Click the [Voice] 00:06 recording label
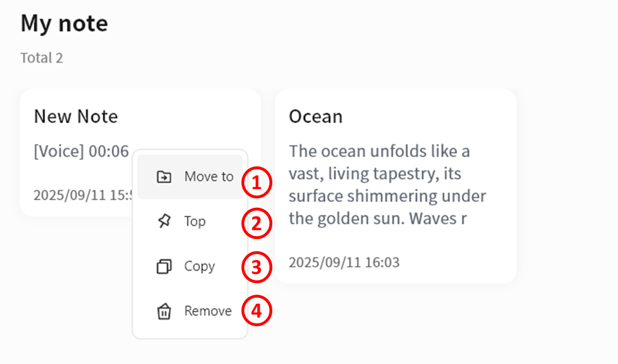Viewport: 618px width, 364px height. click(81, 151)
